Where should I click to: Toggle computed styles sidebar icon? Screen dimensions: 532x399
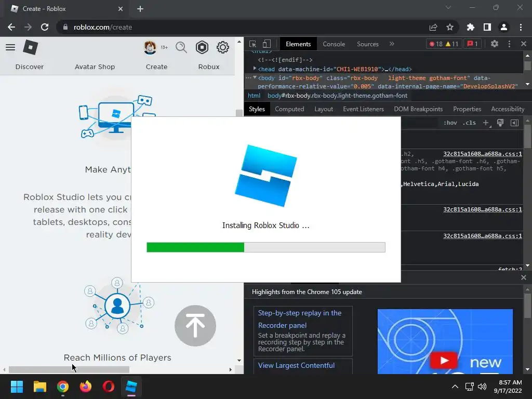point(514,123)
